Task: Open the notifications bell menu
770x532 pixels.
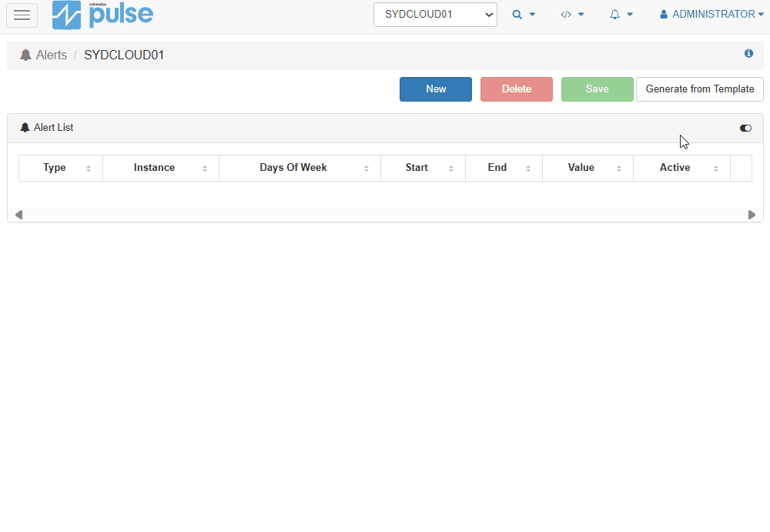Action: (x=621, y=15)
